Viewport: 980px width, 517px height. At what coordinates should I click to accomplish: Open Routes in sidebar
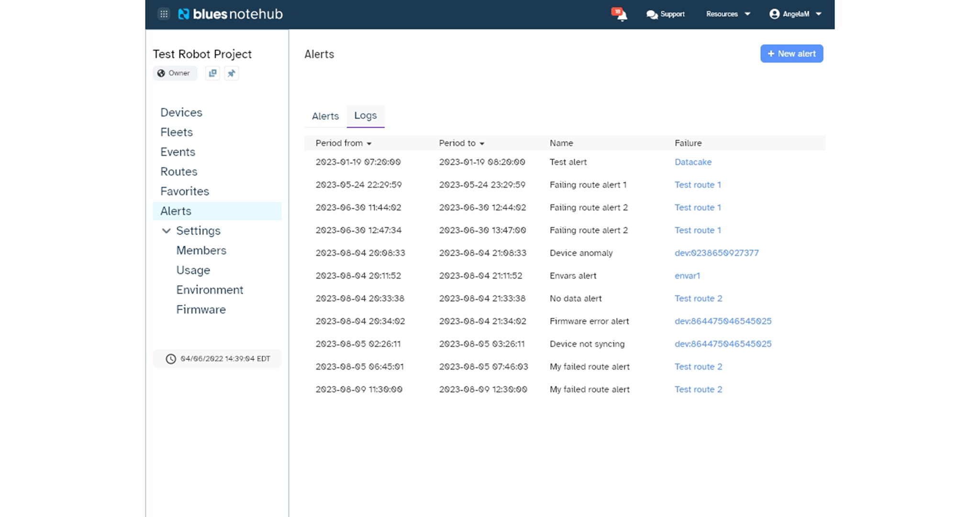click(x=178, y=171)
